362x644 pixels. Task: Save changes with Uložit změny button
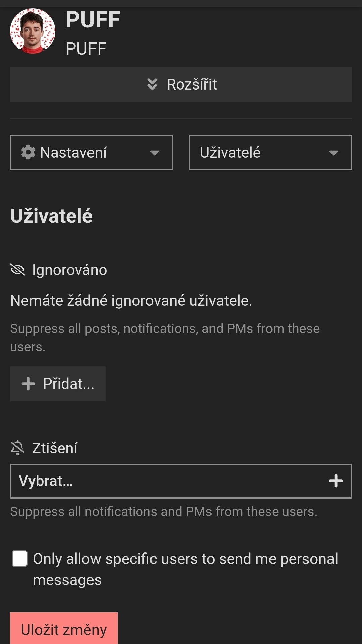64,629
